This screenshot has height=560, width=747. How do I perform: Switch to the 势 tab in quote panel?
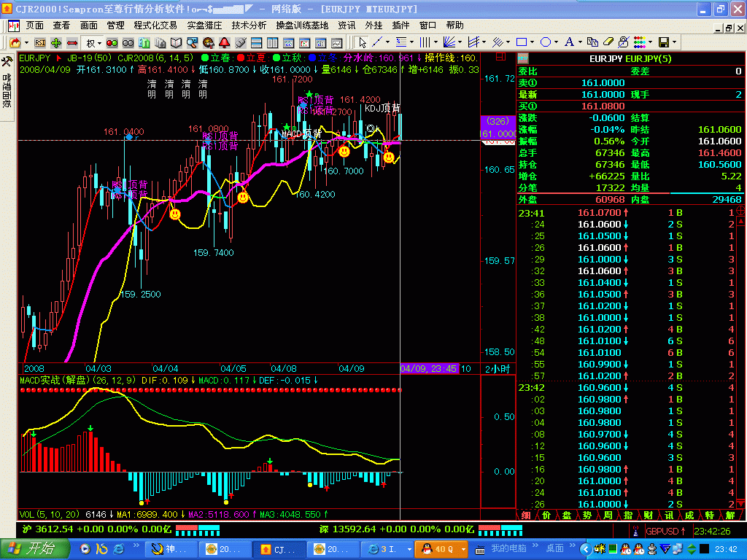(x=587, y=516)
